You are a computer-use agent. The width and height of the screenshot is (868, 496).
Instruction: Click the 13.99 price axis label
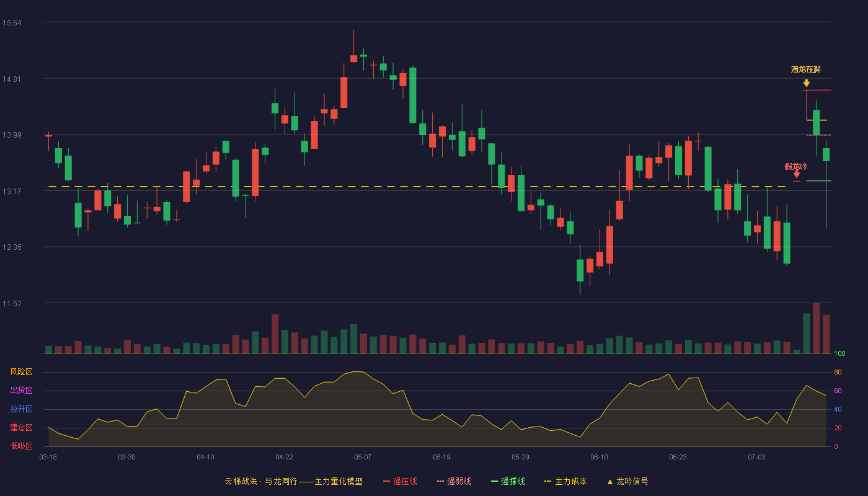(12, 135)
